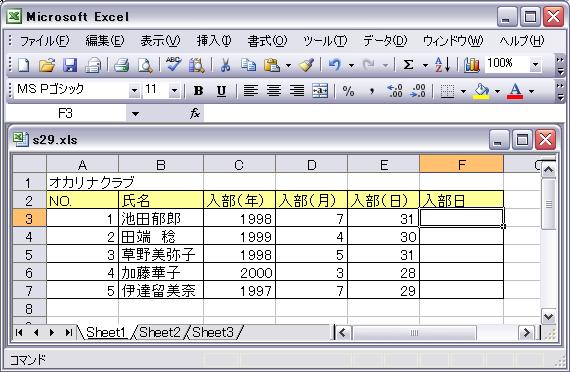Open a file with the folder icon
This screenshot has height=372, width=570.
point(47,65)
